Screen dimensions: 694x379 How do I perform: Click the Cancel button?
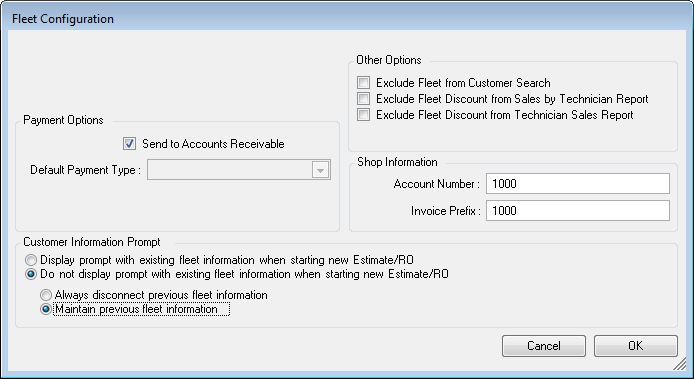point(544,346)
